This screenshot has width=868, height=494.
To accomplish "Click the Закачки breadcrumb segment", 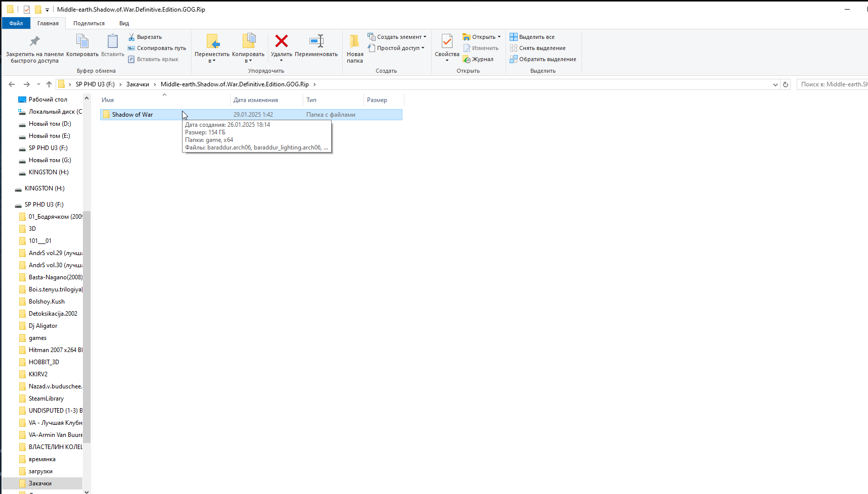I will click(x=138, y=84).
